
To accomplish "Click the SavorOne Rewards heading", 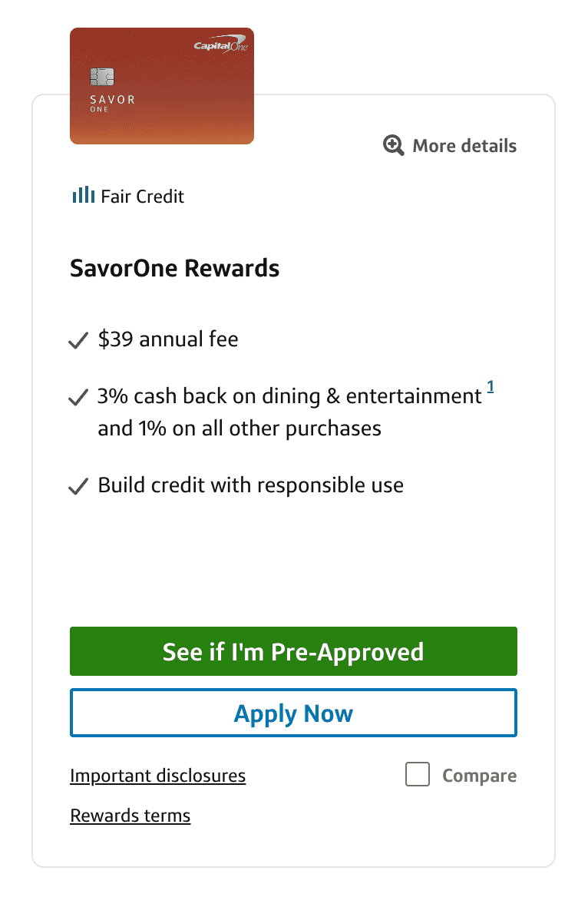I will click(x=174, y=269).
